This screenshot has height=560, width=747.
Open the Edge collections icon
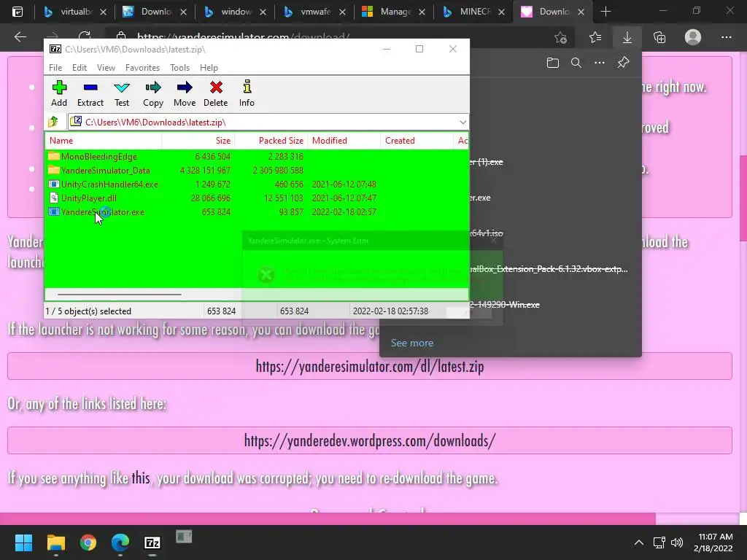click(659, 37)
